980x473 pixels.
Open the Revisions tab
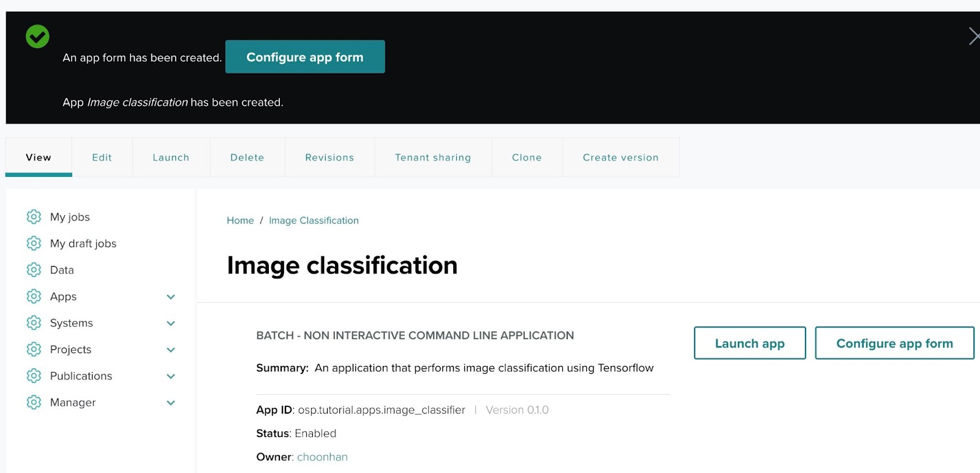330,157
